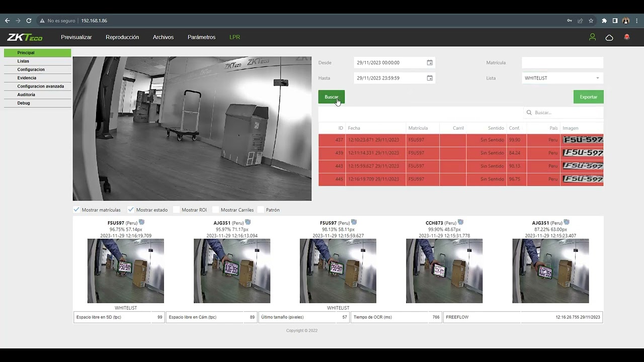This screenshot has width=644, height=362.
Task: Toggle the browser side panel icon
Action: point(615,21)
